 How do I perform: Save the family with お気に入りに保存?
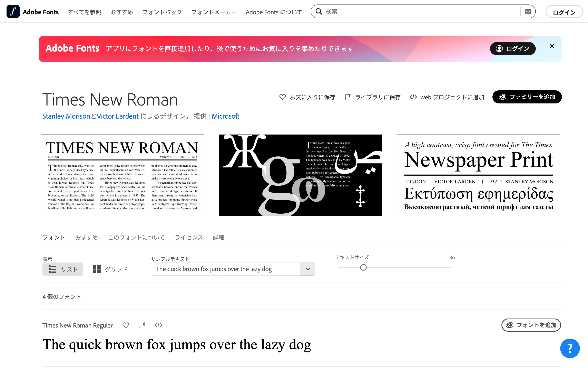(307, 97)
